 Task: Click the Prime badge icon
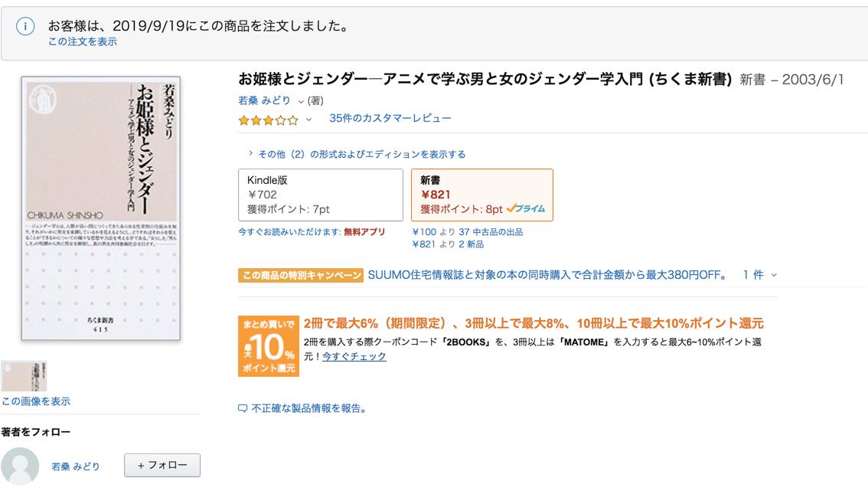(x=526, y=208)
